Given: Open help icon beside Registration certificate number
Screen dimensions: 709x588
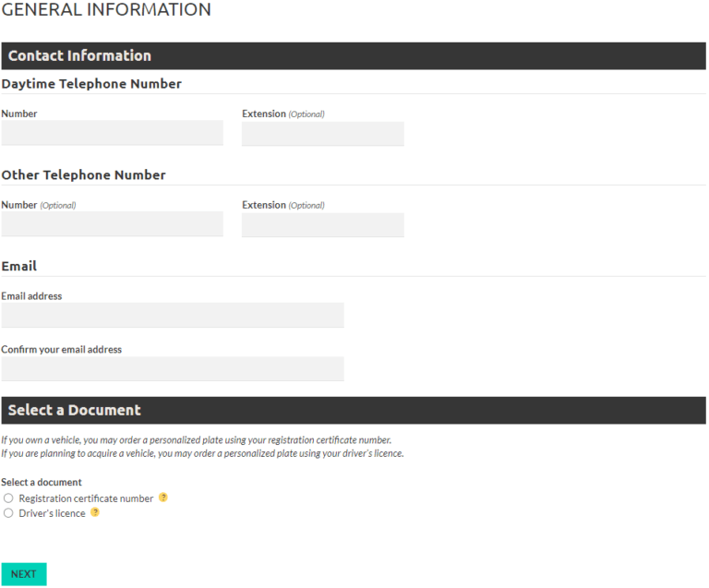Looking at the screenshot, I should coord(163,498).
